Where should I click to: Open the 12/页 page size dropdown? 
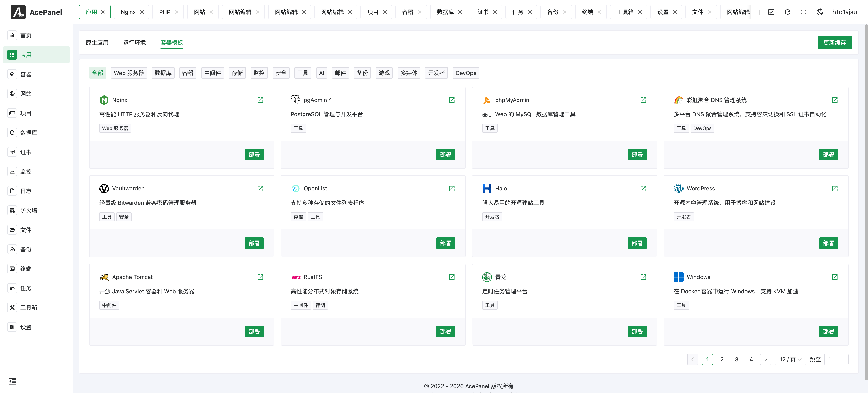tap(790, 359)
